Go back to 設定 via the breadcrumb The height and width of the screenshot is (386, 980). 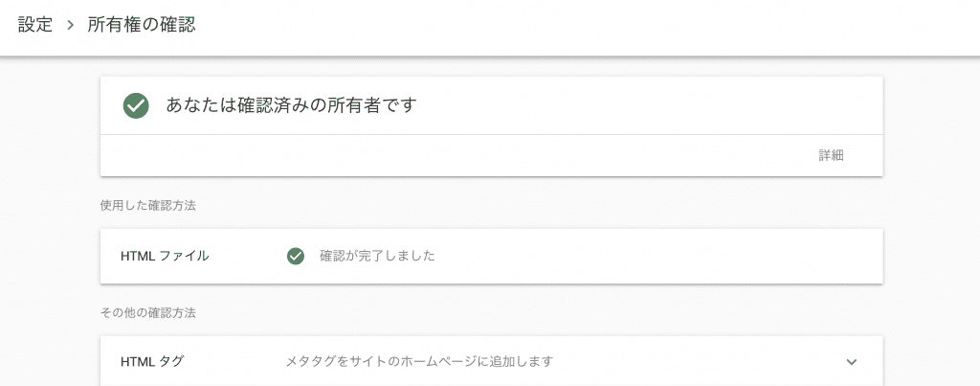[x=35, y=25]
